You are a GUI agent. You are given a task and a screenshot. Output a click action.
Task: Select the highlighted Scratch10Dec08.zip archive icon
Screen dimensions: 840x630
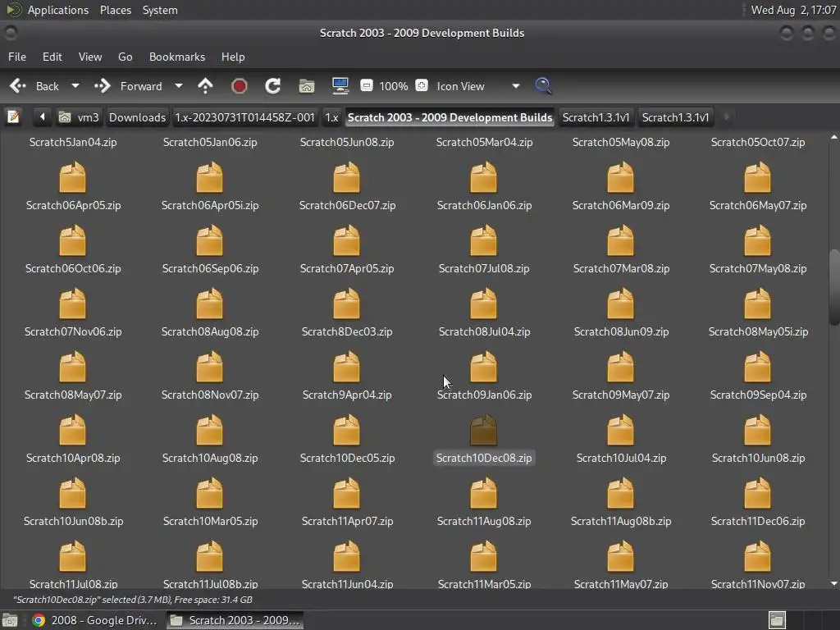coord(484,430)
